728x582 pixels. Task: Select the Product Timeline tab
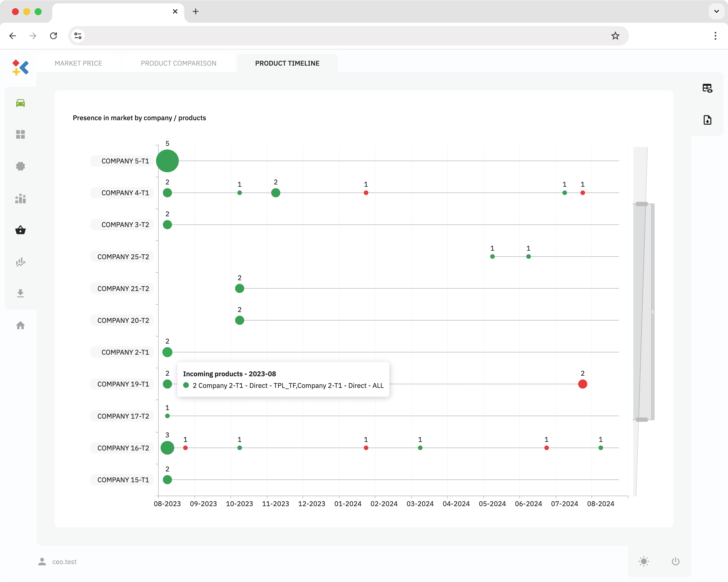click(287, 63)
